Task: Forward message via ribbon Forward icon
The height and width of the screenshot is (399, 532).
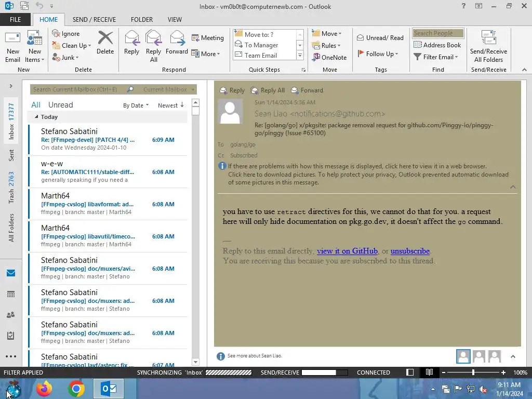Action: click(x=177, y=43)
